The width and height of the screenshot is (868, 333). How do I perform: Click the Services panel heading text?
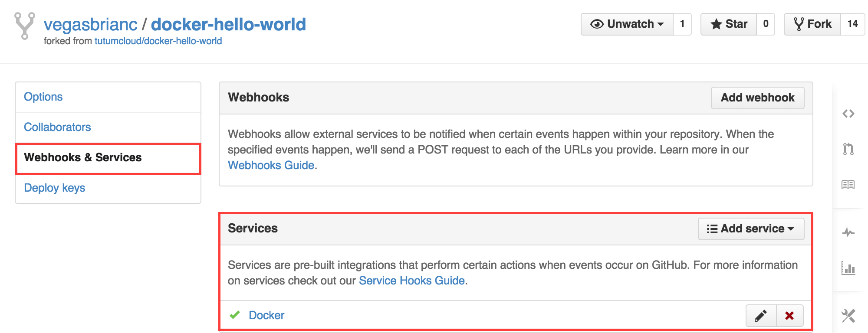pos(253,228)
